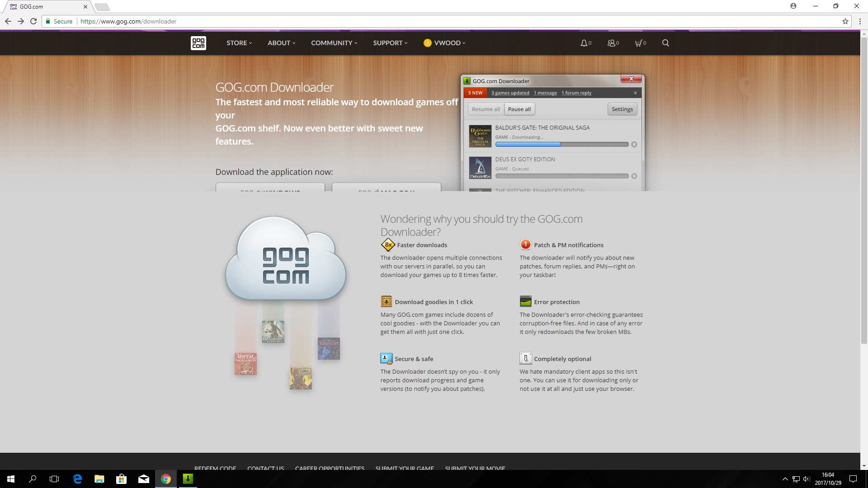Click the Secure & safe icon

point(386,358)
